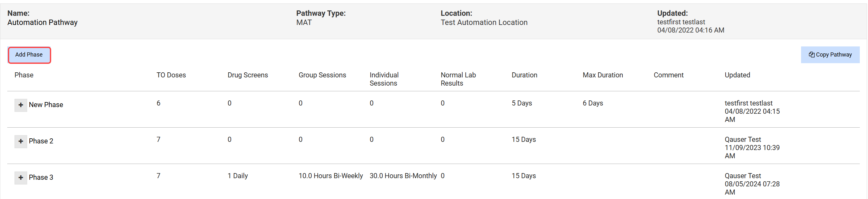
Task: Click the 10.0 Hours Bi-Weekly cell
Action: (x=330, y=176)
